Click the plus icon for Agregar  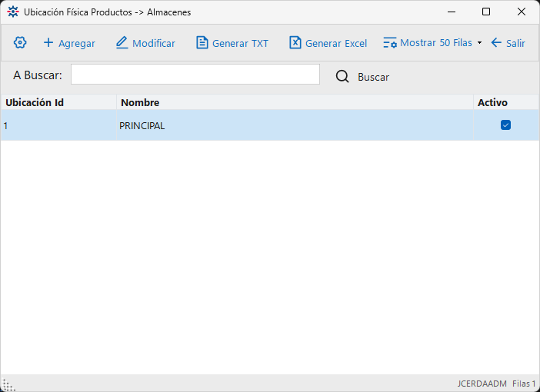pyautogui.click(x=48, y=43)
